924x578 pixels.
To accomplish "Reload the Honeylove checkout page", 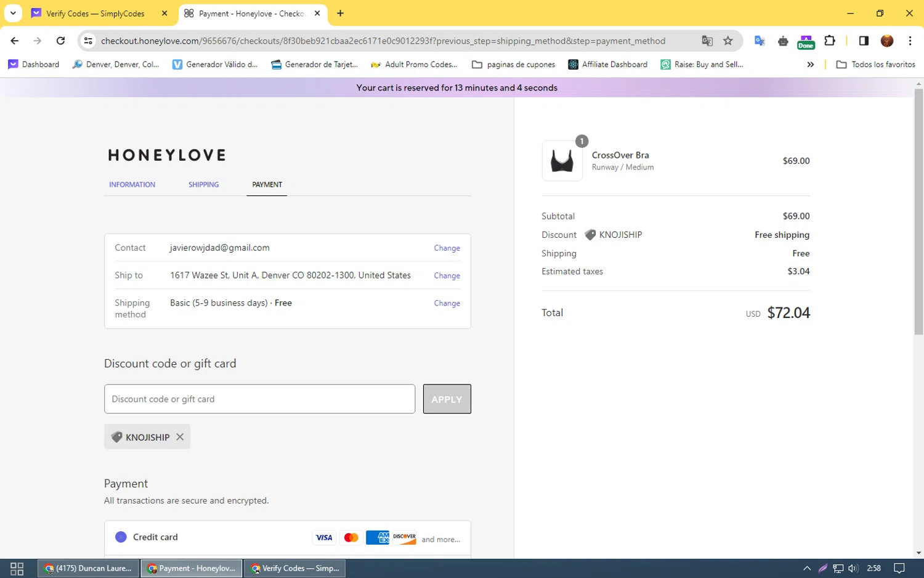I will click(60, 41).
